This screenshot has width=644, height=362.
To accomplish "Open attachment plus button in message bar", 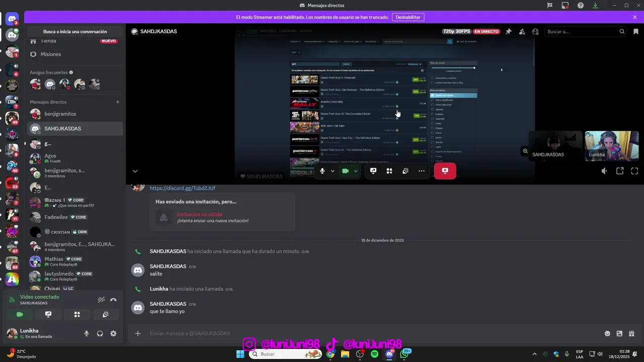I will (x=138, y=333).
